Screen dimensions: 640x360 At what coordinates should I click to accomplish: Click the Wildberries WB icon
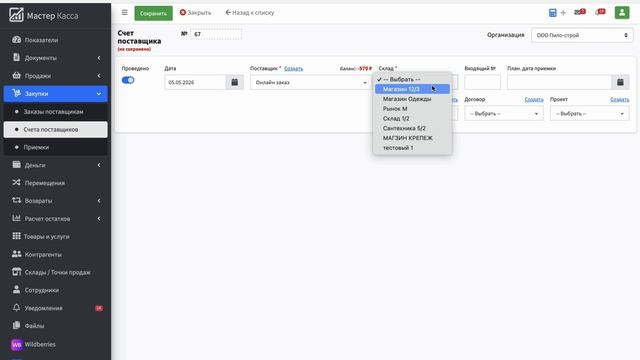click(17, 344)
